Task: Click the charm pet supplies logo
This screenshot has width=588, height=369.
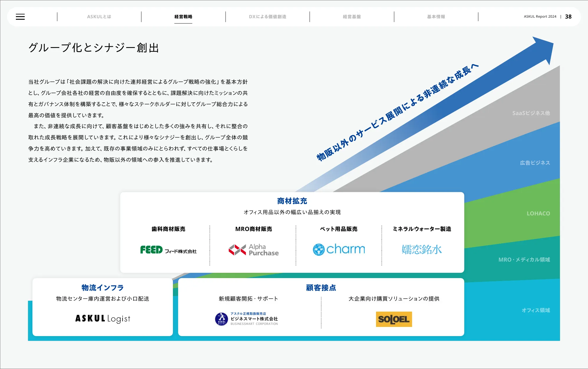Action: [339, 250]
